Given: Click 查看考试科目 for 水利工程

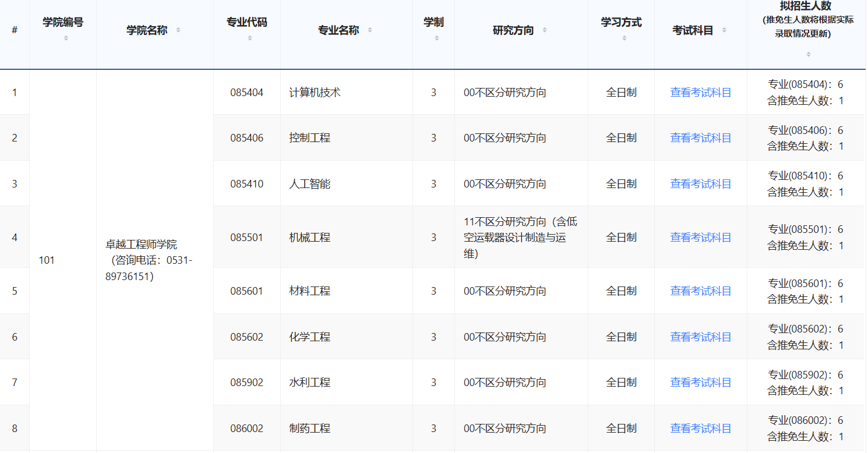Looking at the screenshot, I should (700, 383).
